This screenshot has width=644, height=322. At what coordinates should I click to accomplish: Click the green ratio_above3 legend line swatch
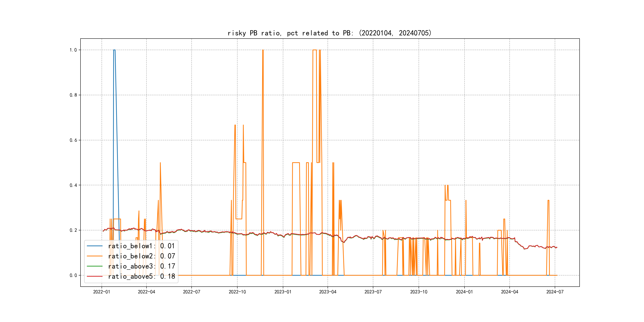click(x=94, y=266)
